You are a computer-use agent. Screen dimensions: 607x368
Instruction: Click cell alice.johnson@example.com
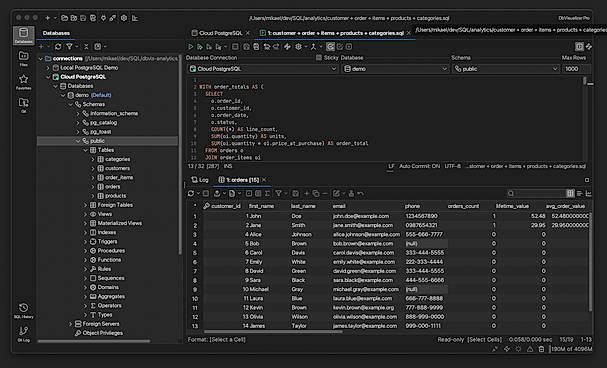[366, 234]
